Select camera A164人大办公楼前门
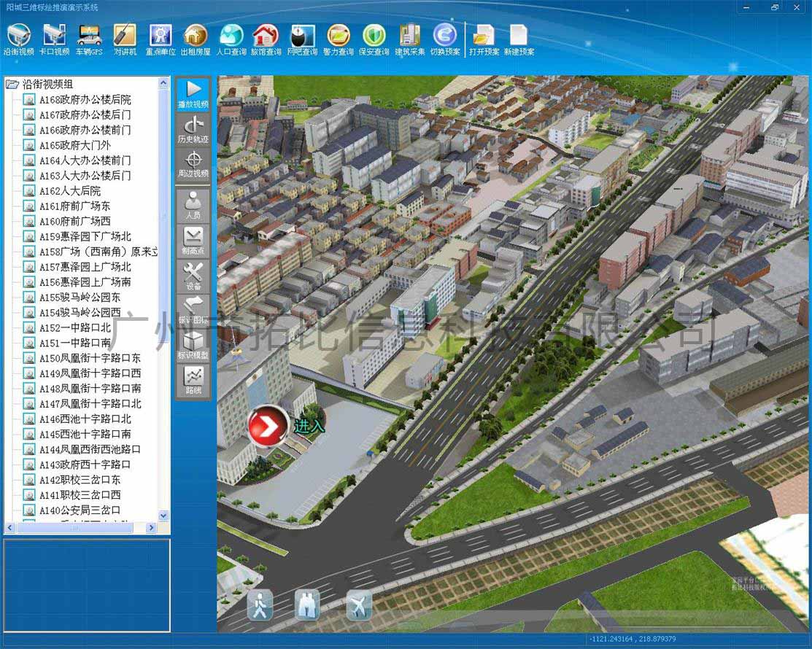 pos(85,160)
